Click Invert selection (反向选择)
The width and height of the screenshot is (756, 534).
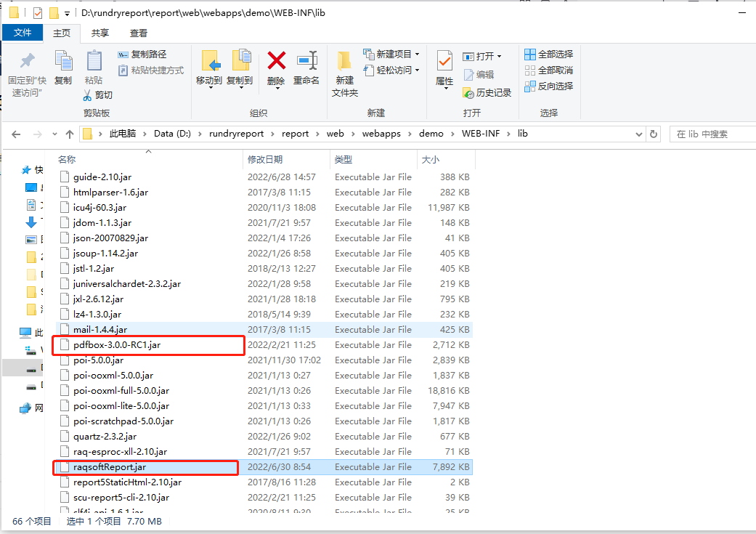[549, 86]
